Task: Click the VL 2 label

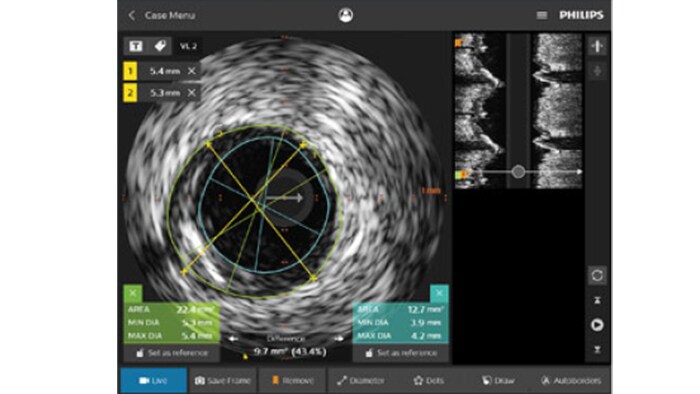Action: pos(188,46)
